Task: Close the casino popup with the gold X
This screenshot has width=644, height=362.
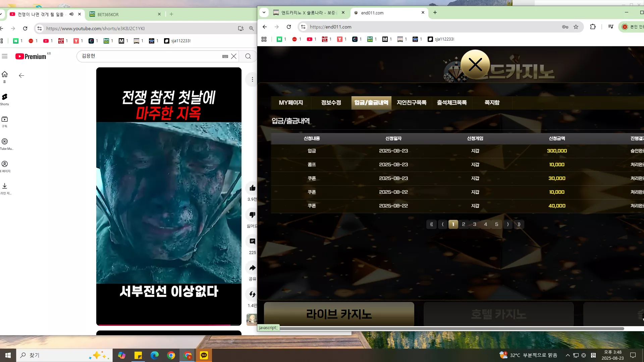Action: click(x=475, y=64)
